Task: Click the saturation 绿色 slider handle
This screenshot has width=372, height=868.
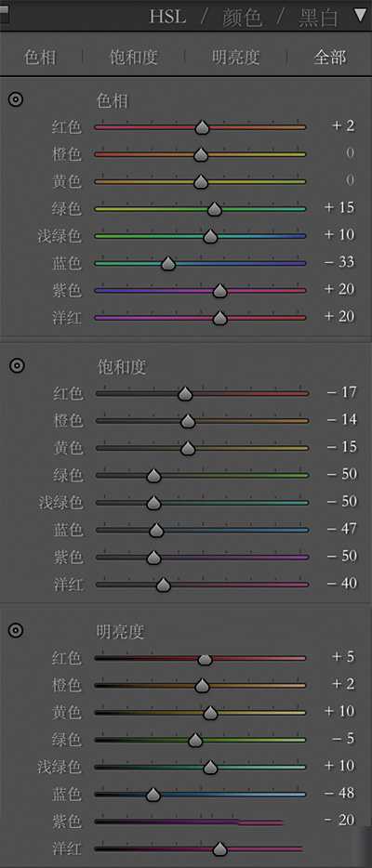Action: 153,476
